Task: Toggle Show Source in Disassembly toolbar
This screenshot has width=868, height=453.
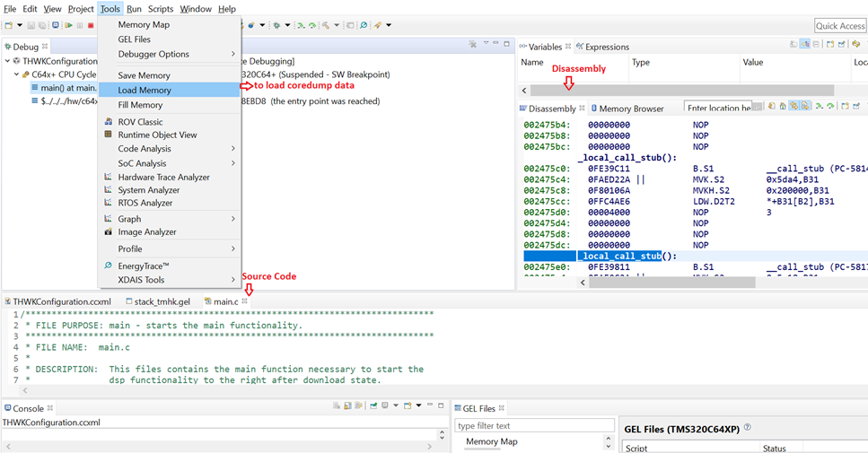Action: click(x=805, y=106)
